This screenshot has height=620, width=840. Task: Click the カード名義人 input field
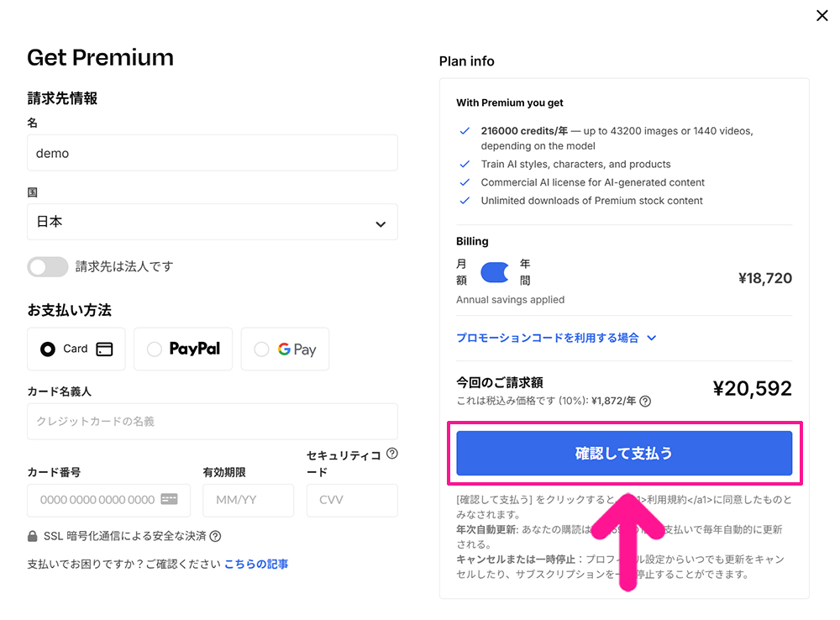(x=212, y=421)
